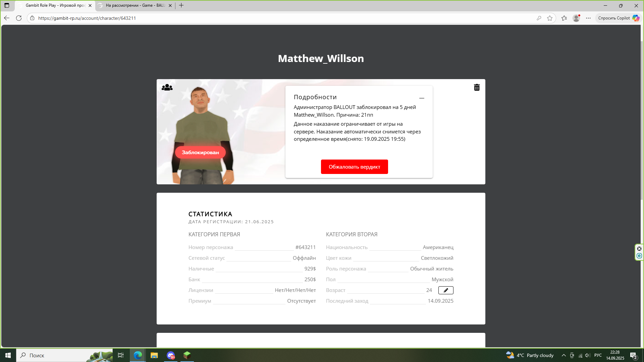Image resolution: width=644 pixels, height=362 pixels.
Task: Open the browser profile avatar
Action: point(576,18)
